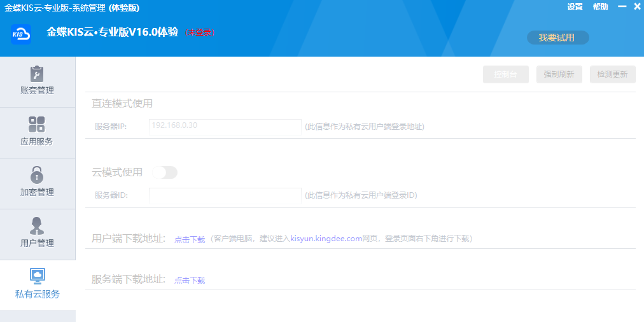Select the 用户管理 sidebar label
644x322 pixels.
point(37,243)
